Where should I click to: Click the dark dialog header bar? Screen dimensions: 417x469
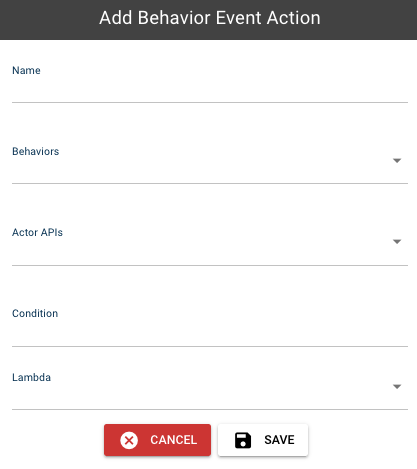pyautogui.click(x=208, y=20)
